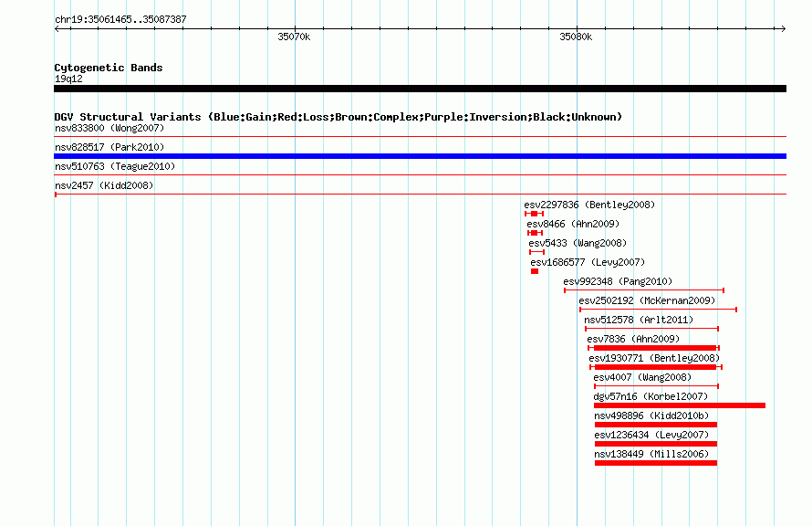The height and width of the screenshot is (526, 812).
Task: Click the esv1930771 thick red bar
Action: point(655,367)
